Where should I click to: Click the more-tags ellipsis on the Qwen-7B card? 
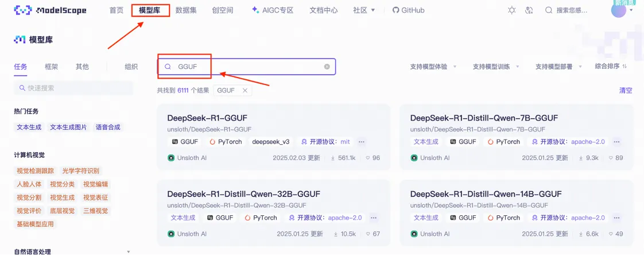(x=616, y=142)
